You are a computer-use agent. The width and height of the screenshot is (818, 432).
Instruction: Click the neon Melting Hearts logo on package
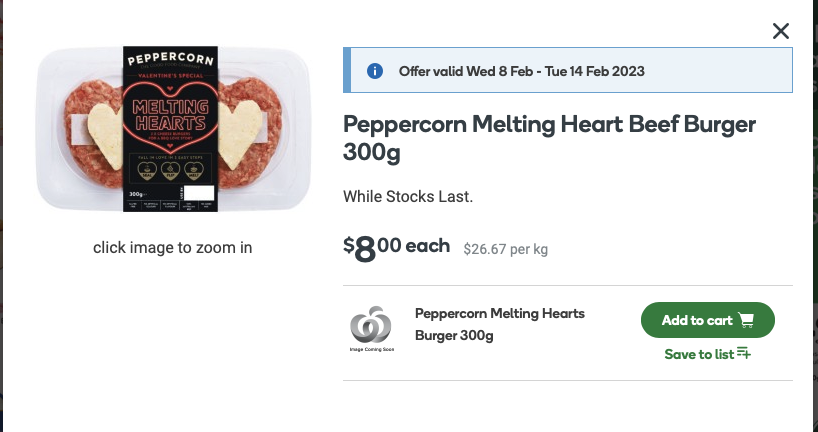[x=171, y=115]
